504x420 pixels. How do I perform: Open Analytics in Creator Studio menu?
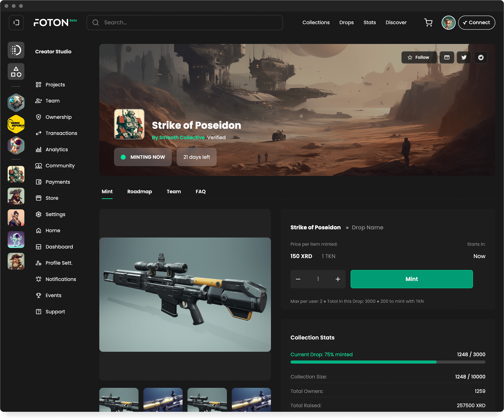click(x=56, y=149)
